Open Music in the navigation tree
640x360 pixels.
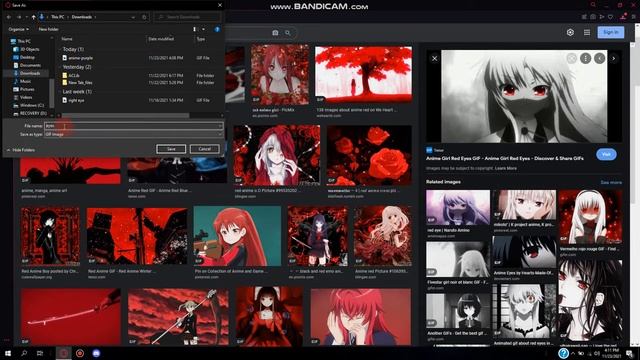point(22,81)
